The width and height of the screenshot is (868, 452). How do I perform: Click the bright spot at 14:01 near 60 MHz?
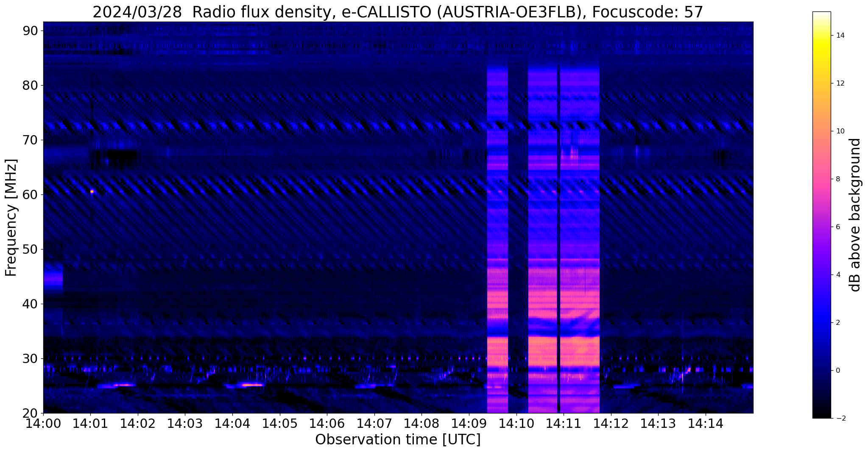point(92,191)
